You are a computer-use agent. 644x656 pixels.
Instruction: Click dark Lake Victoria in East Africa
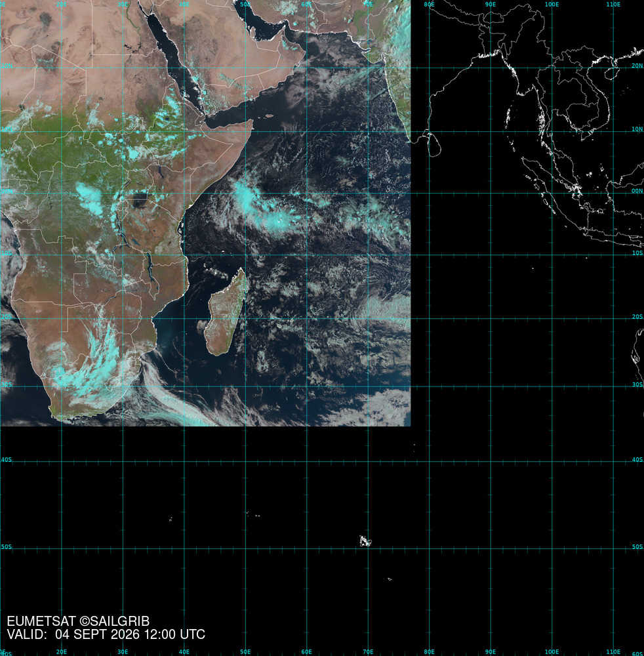coord(140,199)
